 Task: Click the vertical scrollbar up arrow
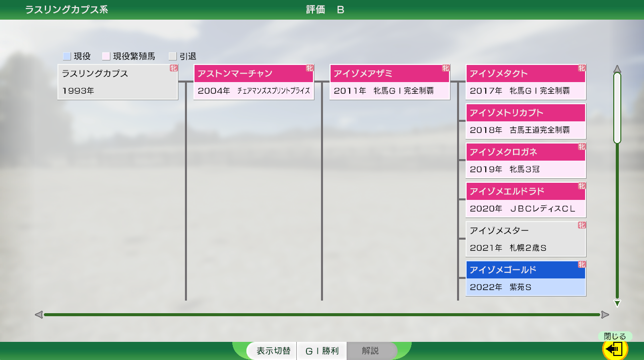click(x=617, y=68)
